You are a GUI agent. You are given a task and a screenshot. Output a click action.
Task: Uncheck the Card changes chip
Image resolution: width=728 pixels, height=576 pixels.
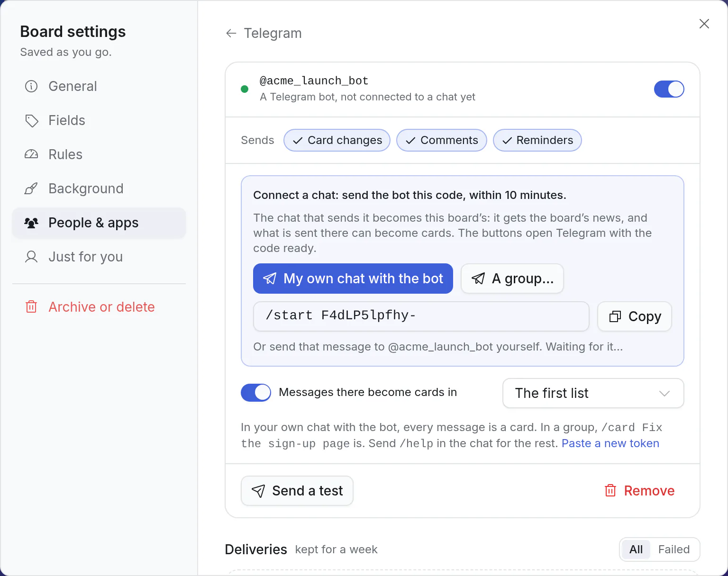coord(337,140)
